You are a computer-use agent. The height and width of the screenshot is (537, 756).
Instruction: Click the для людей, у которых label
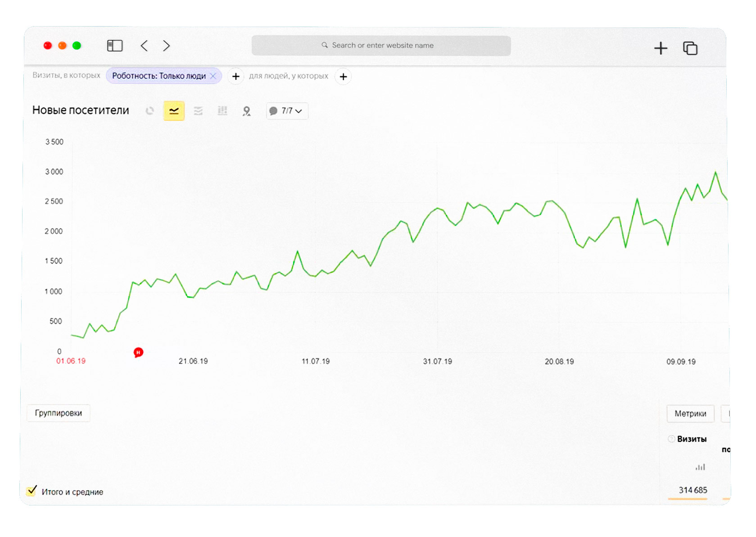pos(289,76)
